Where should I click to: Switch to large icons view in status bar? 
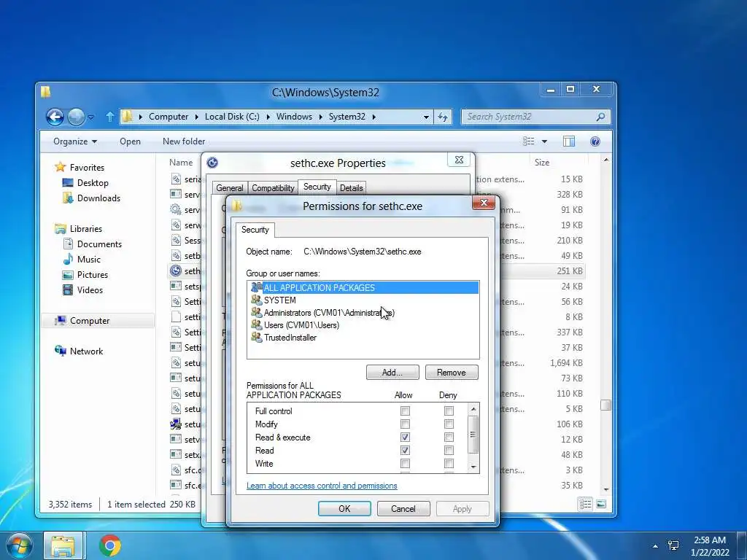point(601,504)
